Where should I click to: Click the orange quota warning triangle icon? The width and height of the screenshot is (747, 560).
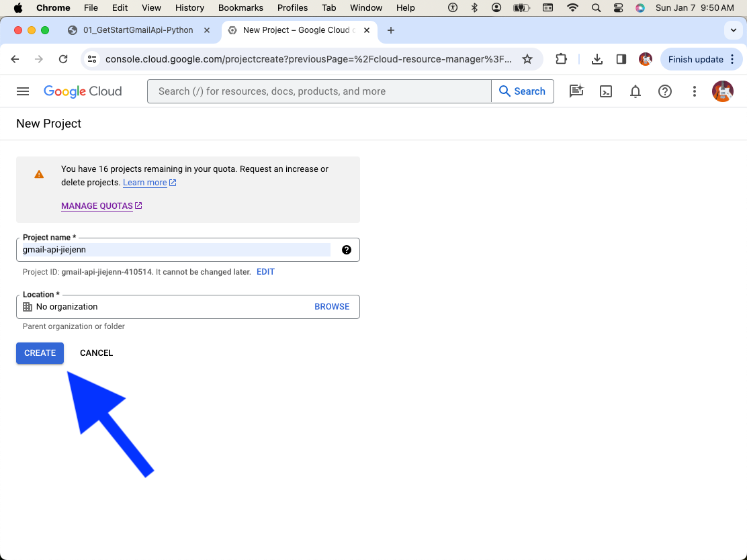(39, 175)
